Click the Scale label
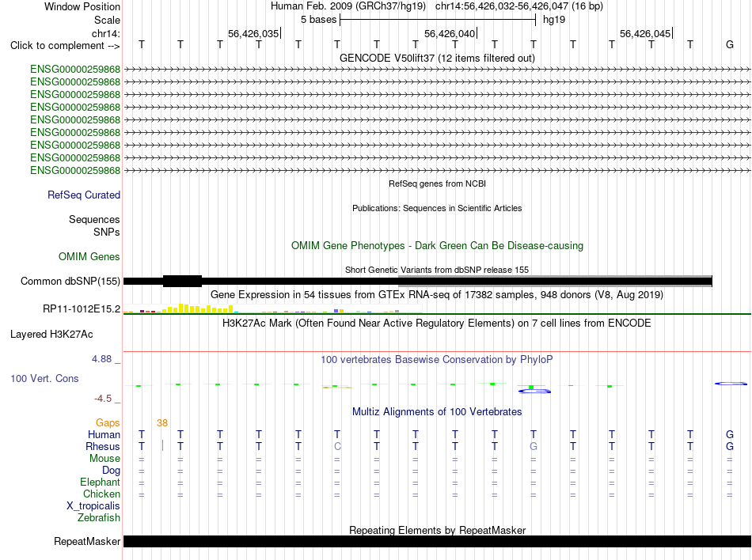Screen dimensions: 752x560 (x=107, y=20)
